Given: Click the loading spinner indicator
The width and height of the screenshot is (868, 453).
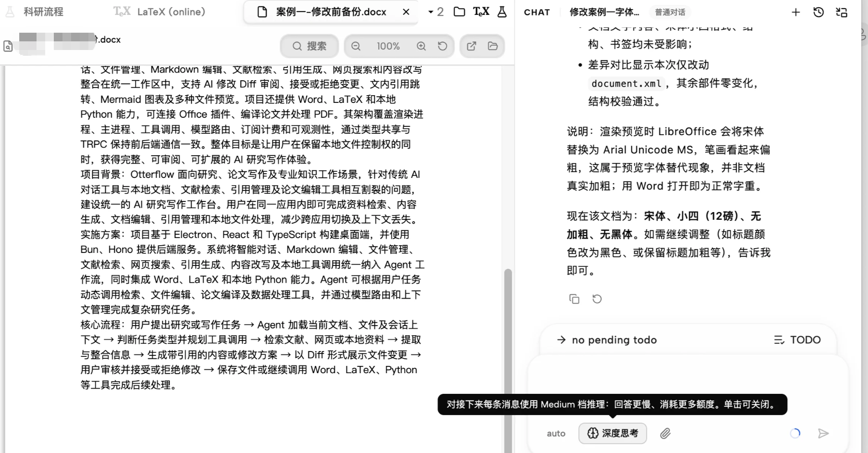Looking at the screenshot, I should (x=795, y=433).
